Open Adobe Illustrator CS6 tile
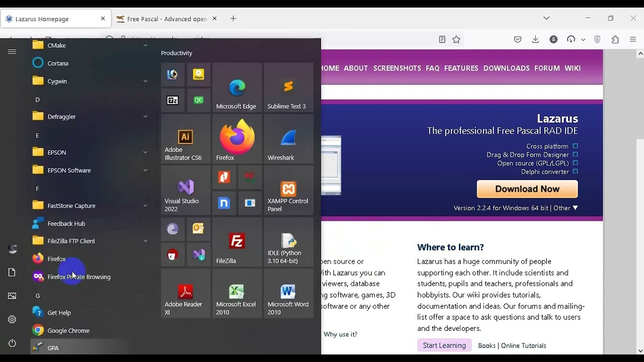The width and height of the screenshot is (644, 362). 186,139
